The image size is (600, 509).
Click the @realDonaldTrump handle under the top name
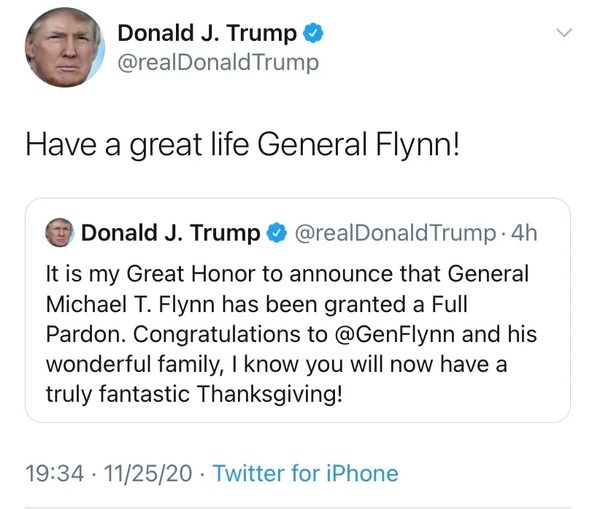218,63
